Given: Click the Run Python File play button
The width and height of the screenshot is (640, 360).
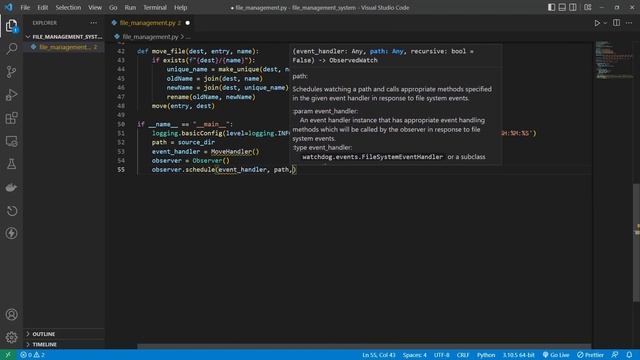Looking at the screenshot, I should point(597,23).
